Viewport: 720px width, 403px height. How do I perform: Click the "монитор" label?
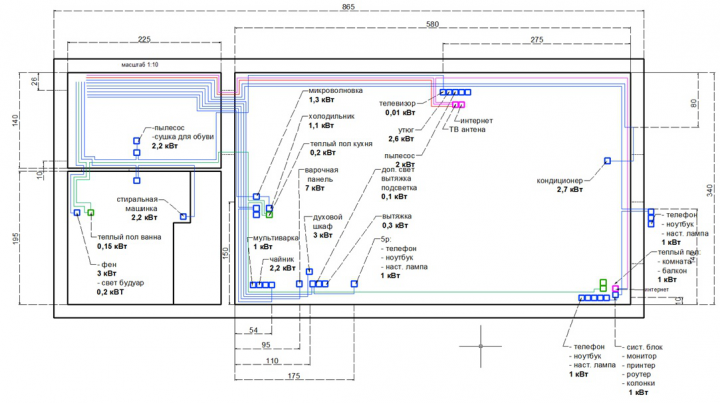coord(641,356)
